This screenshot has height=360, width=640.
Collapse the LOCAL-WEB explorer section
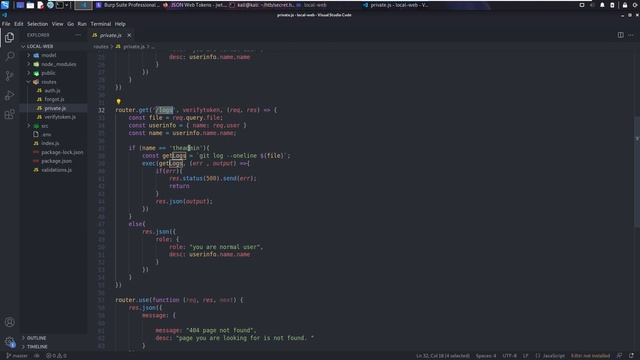pos(54,46)
